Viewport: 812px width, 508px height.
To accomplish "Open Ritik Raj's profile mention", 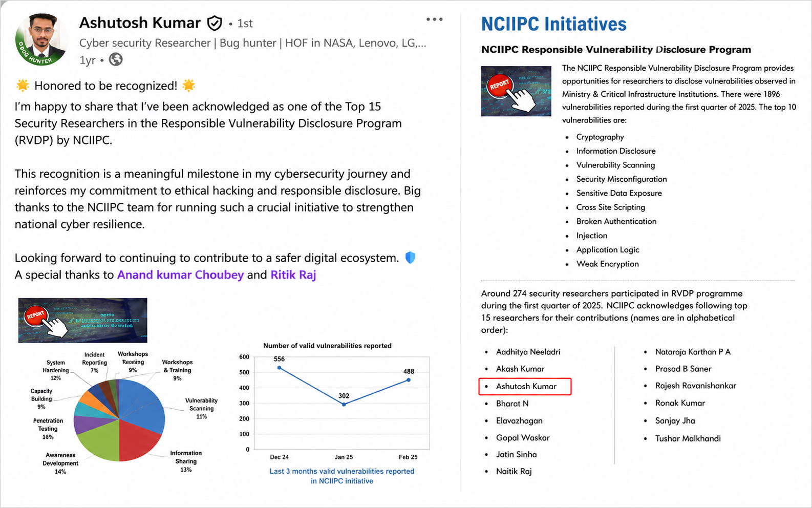I will pos(293,274).
